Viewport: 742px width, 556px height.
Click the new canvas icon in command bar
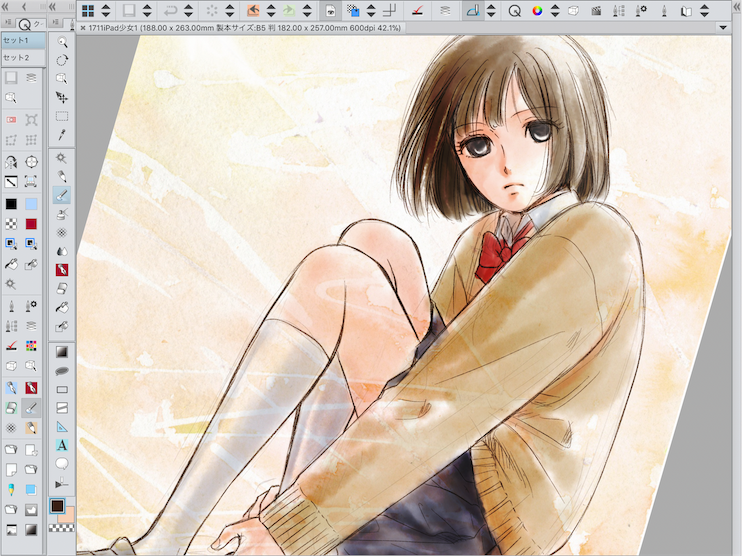(129, 10)
